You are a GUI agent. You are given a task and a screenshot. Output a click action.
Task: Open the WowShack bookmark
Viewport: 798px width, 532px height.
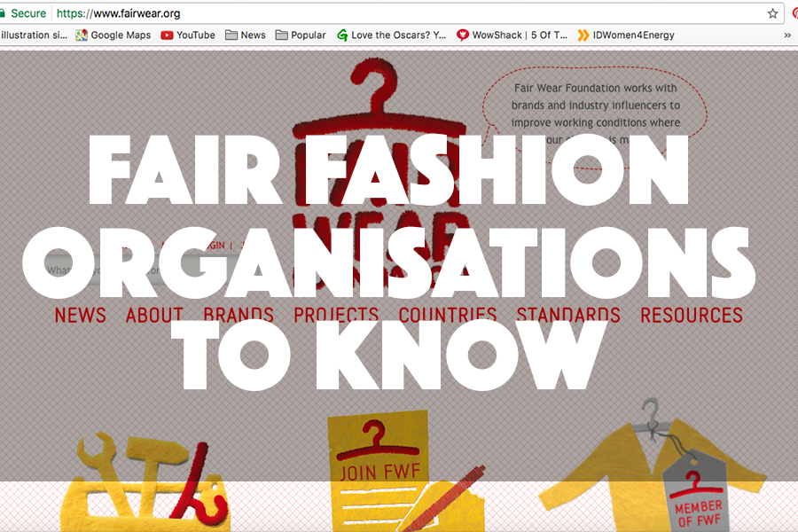tap(512, 35)
